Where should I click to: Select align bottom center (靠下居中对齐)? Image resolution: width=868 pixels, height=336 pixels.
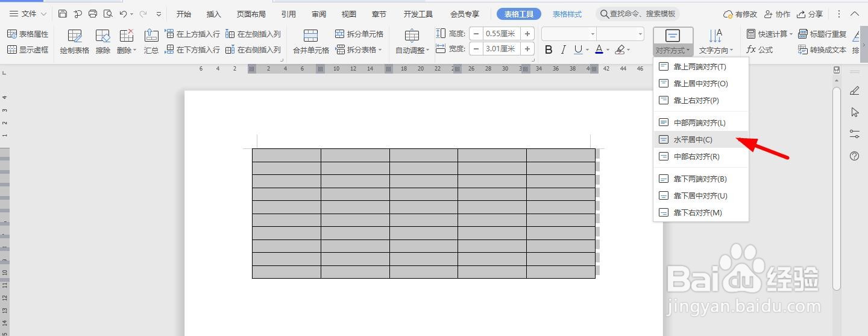pyautogui.click(x=701, y=196)
